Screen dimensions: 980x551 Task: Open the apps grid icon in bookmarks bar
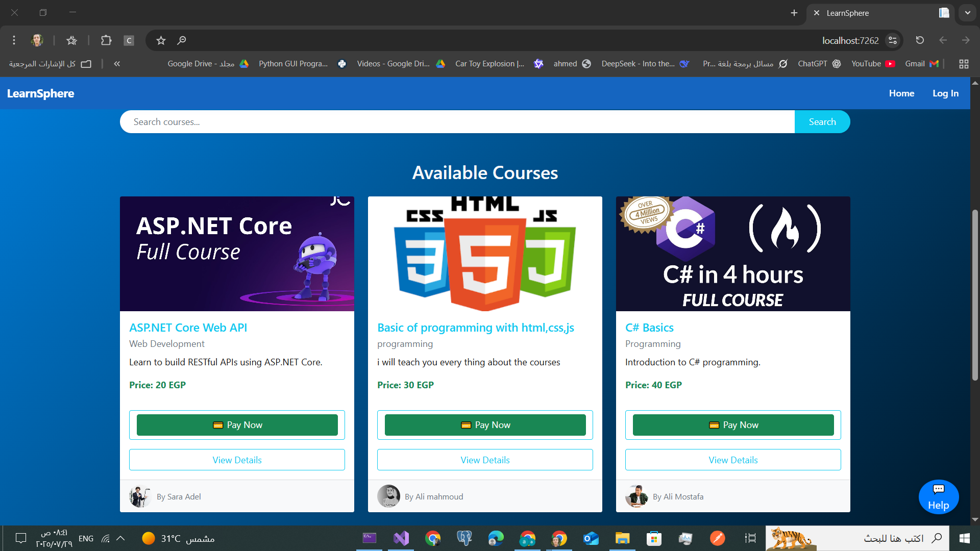click(964, 64)
